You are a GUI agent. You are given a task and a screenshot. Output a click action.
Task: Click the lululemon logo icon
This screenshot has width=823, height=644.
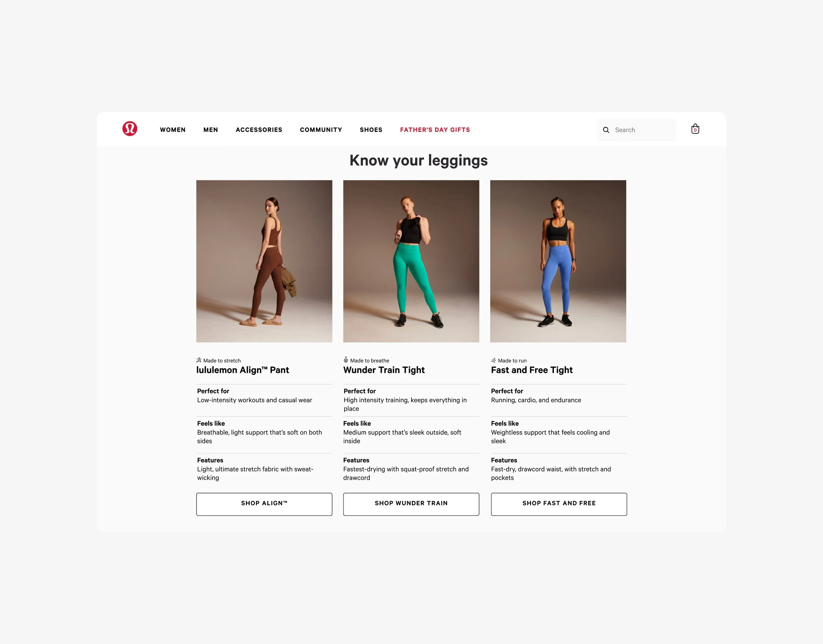[x=130, y=128]
